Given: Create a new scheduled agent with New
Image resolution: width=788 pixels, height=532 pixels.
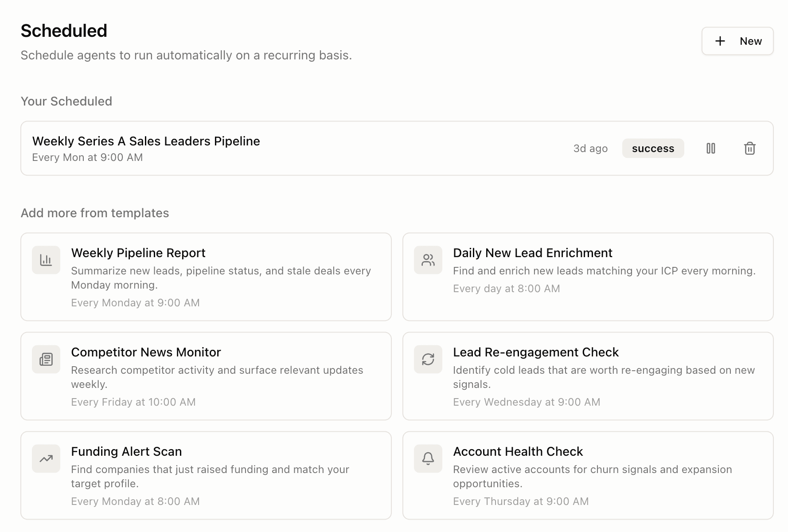Looking at the screenshot, I should (737, 41).
